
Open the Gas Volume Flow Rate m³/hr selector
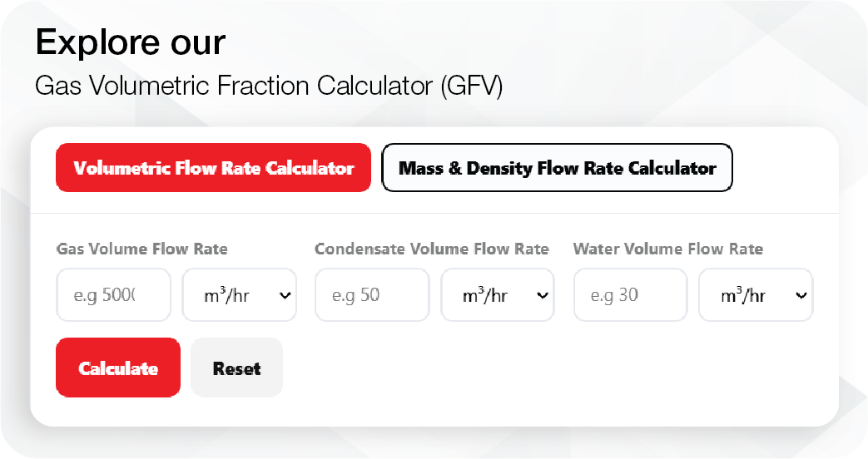click(239, 295)
